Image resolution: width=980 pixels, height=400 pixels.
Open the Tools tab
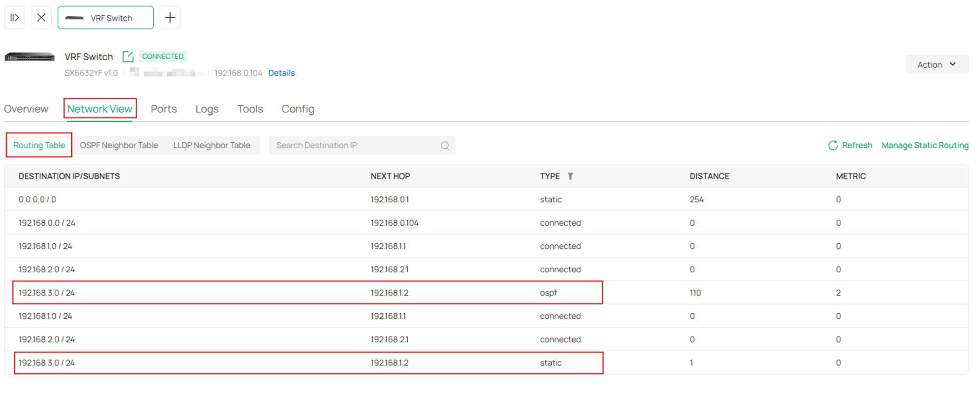tap(250, 109)
